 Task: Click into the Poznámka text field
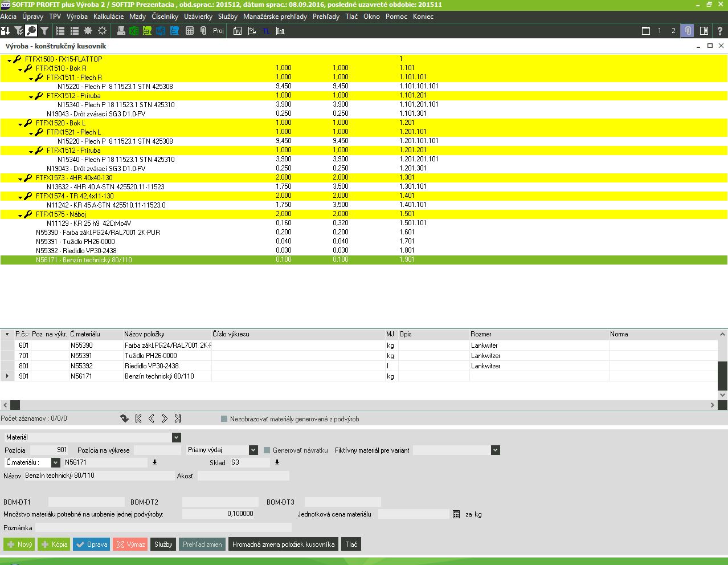(x=163, y=528)
